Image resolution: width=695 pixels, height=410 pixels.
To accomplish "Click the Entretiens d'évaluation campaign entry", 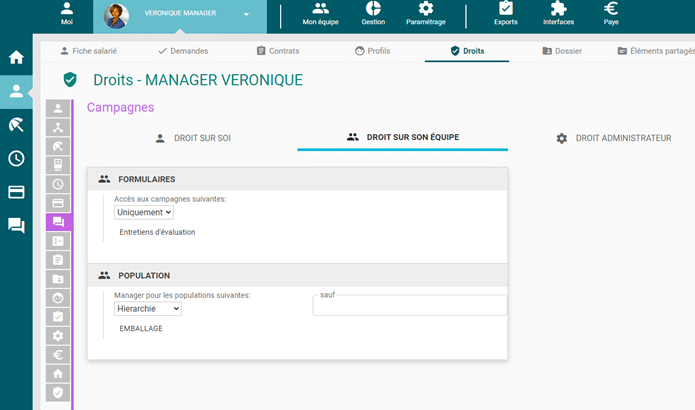I will click(x=157, y=232).
